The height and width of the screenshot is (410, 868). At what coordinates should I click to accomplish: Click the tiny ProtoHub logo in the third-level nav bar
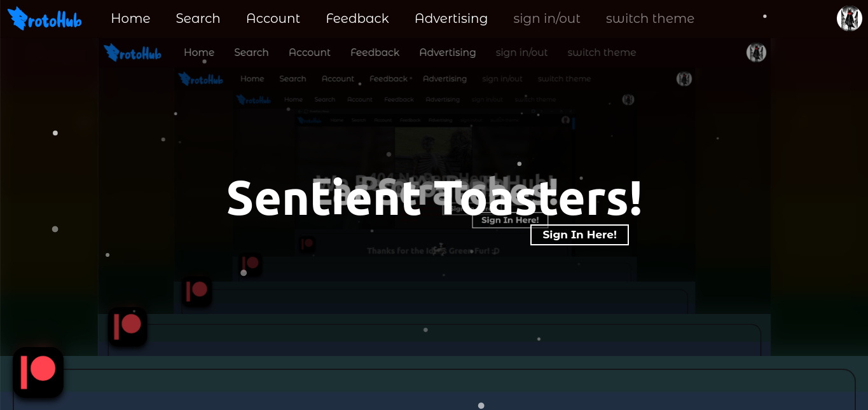tap(201, 79)
